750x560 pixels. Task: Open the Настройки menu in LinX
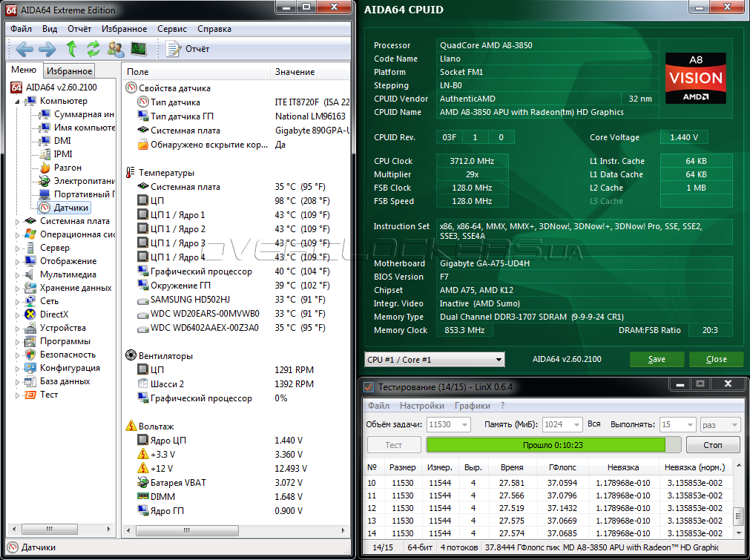(421, 406)
